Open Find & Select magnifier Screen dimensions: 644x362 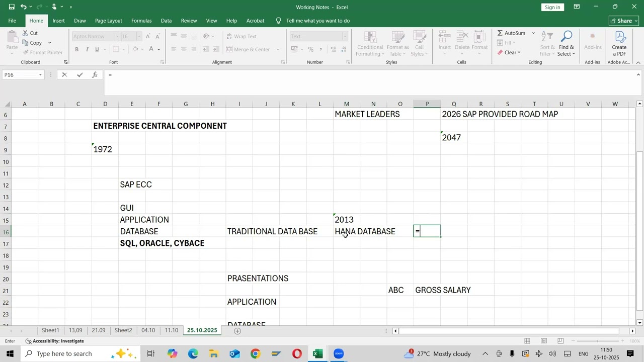click(x=566, y=43)
